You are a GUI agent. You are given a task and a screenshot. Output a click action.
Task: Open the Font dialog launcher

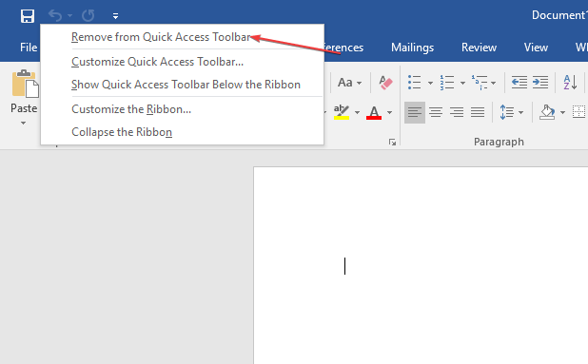pos(392,143)
